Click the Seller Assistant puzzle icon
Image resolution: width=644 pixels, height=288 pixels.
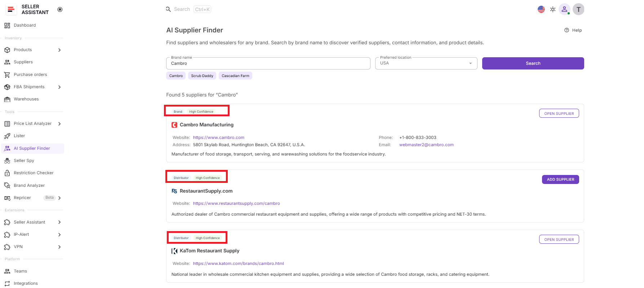click(7, 222)
